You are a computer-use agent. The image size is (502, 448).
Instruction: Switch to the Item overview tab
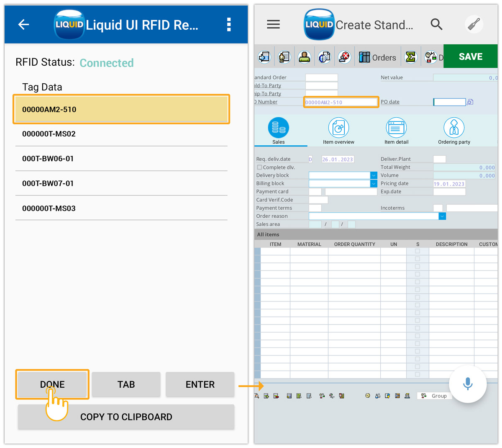coord(338,131)
